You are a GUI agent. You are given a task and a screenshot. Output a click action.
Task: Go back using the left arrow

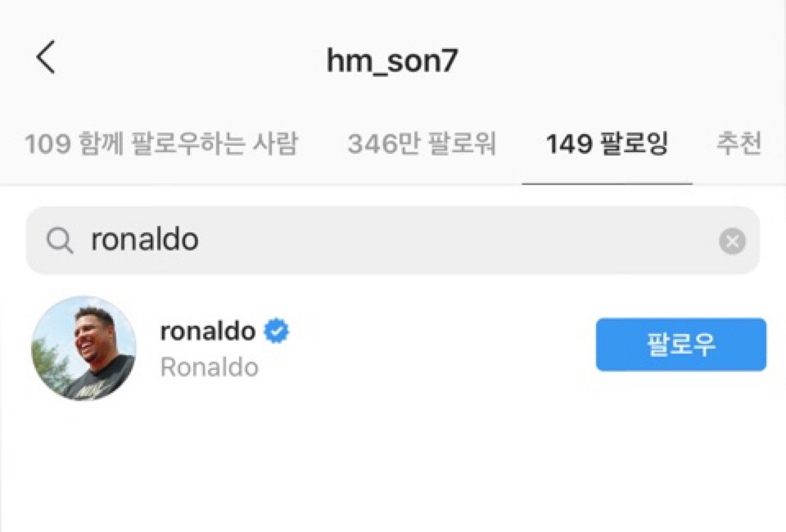pyautogui.click(x=46, y=57)
